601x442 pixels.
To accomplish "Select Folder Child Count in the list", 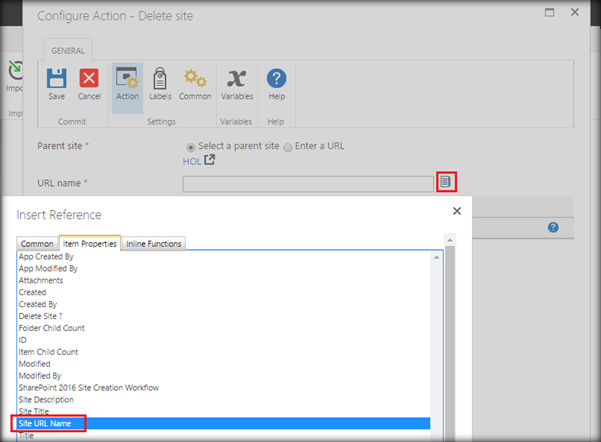I will [x=224, y=328].
